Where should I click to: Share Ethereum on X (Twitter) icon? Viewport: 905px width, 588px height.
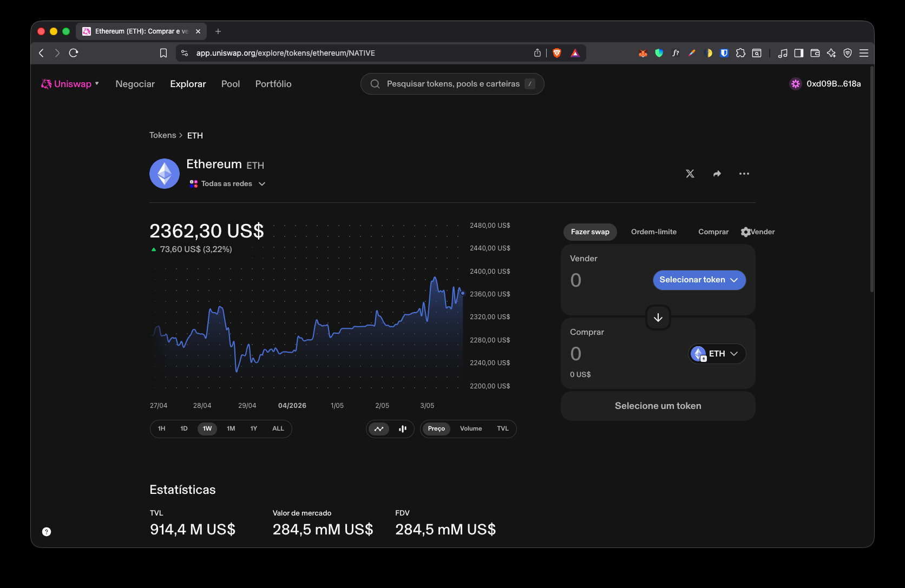(x=690, y=174)
